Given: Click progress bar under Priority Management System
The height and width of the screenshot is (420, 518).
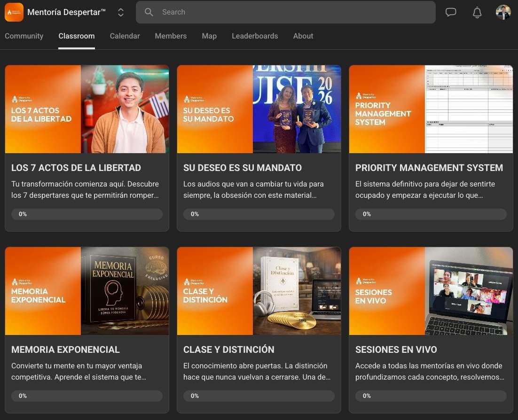Looking at the screenshot, I should [431, 214].
